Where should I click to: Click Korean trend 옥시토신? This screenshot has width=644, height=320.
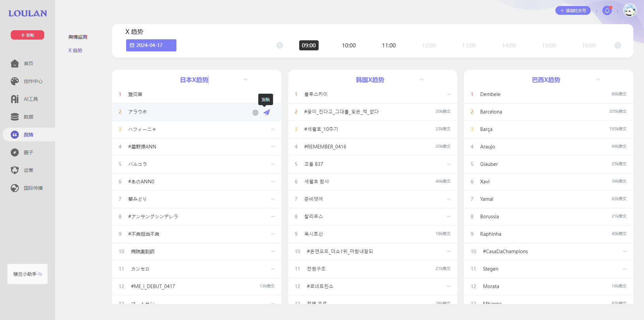coord(313,234)
